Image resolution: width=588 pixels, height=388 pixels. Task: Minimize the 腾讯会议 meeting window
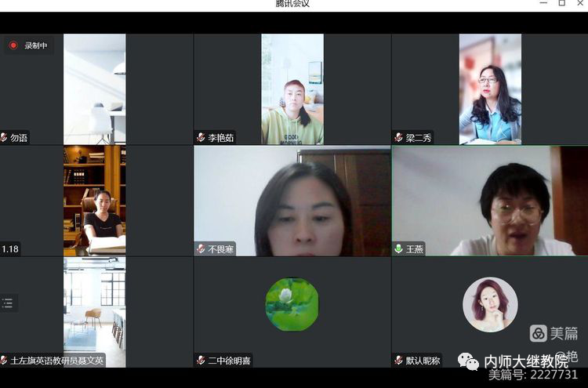click(543, 3)
